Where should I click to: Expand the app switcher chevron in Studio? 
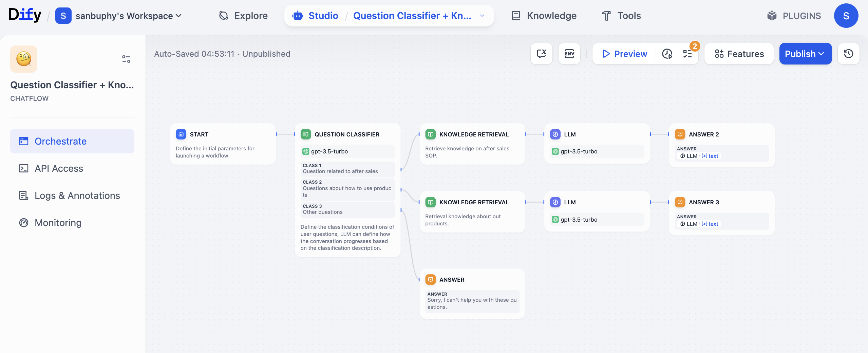pyautogui.click(x=482, y=16)
